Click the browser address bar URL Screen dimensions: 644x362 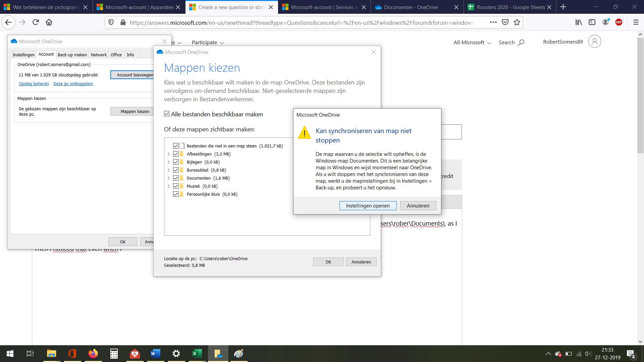302,22
